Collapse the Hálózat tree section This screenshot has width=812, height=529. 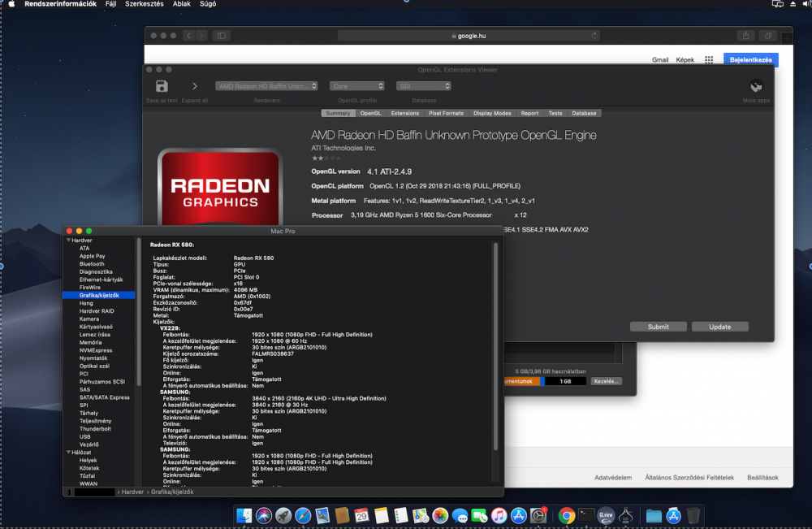(68, 453)
